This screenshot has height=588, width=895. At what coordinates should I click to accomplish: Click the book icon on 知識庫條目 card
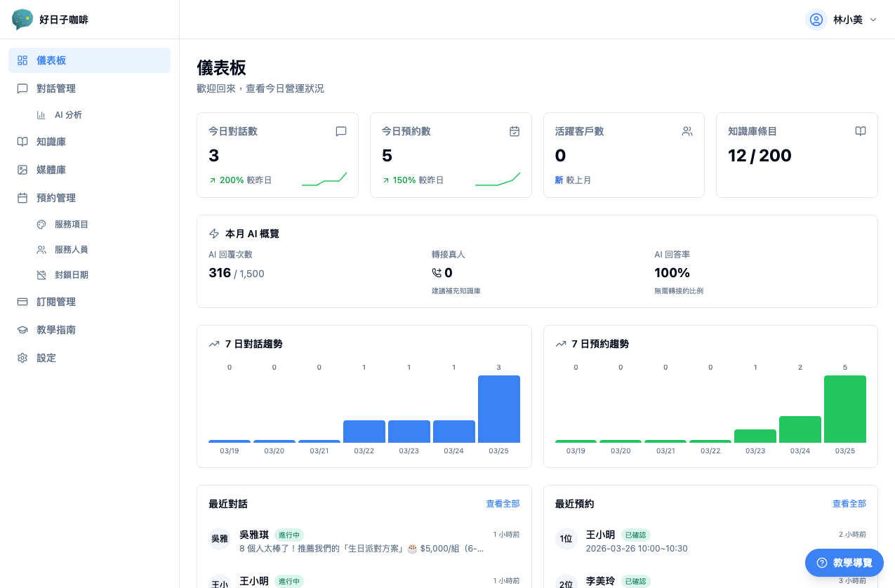(x=860, y=131)
